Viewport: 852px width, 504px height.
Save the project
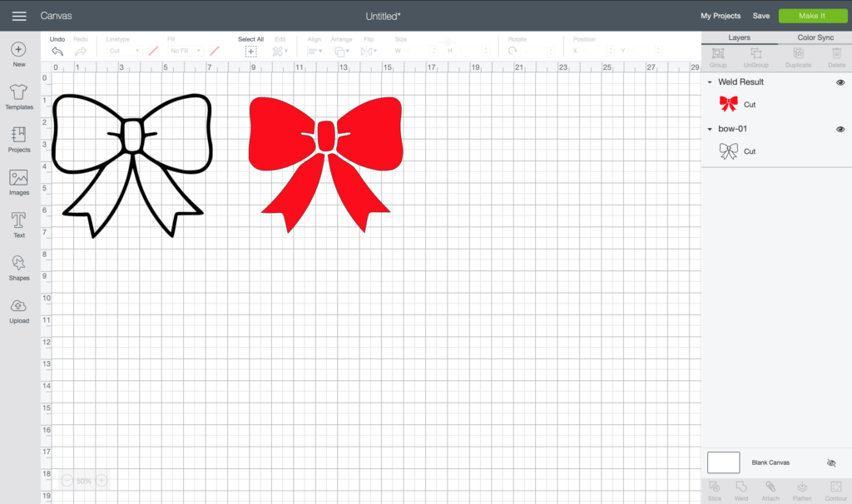coord(760,16)
